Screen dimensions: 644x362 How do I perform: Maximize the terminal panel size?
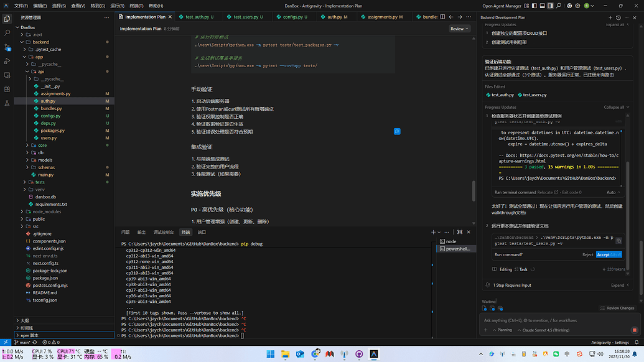[460, 232]
